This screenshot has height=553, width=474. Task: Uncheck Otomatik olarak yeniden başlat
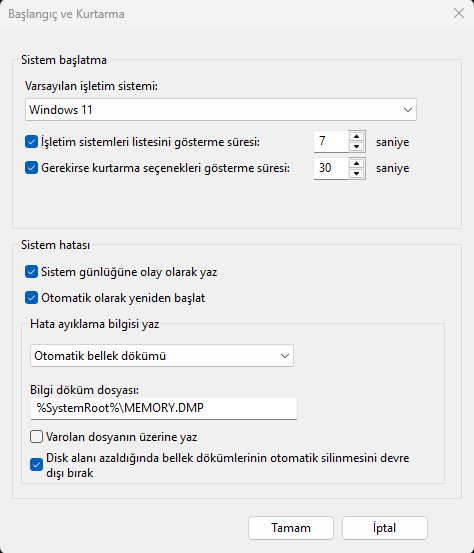coord(31,298)
